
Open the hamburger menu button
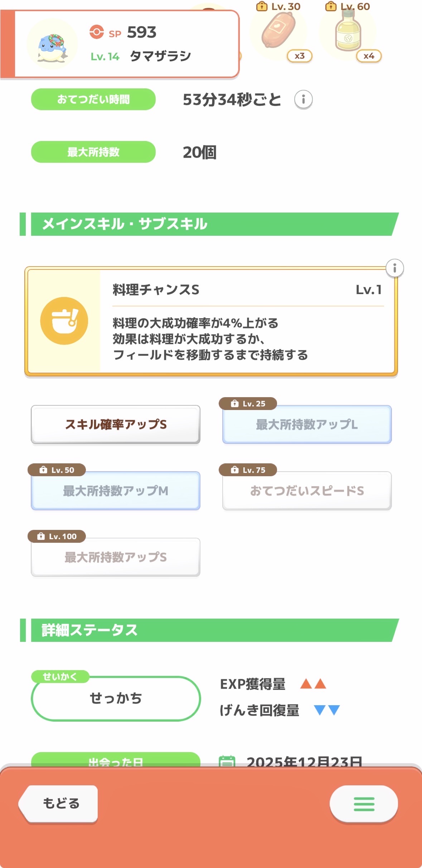tap(364, 804)
